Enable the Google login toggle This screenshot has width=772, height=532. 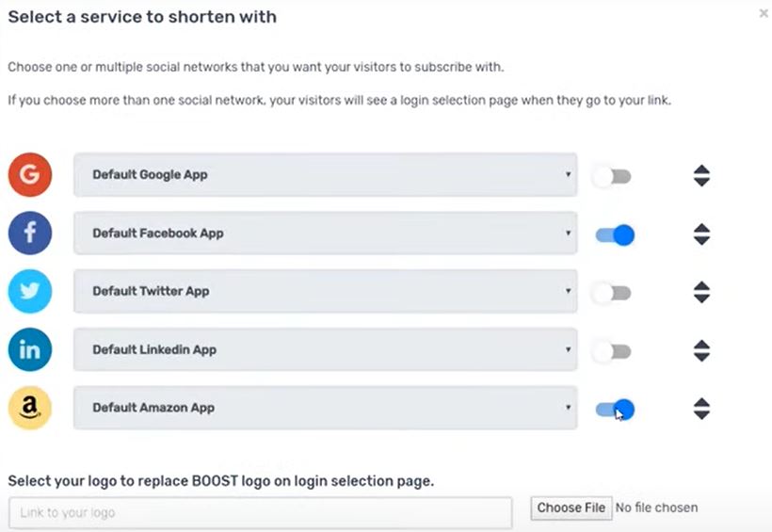tap(612, 176)
